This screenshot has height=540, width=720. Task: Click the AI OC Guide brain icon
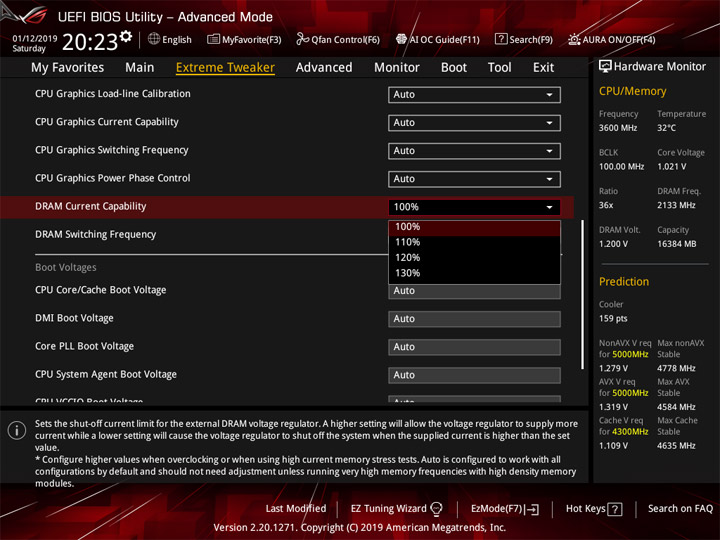tap(401, 39)
